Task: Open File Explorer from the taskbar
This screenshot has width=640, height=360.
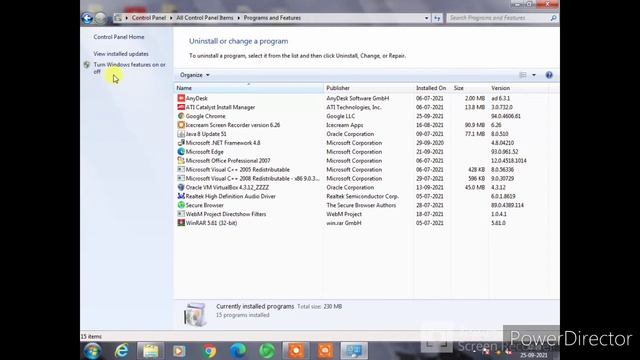Action: click(x=151, y=351)
